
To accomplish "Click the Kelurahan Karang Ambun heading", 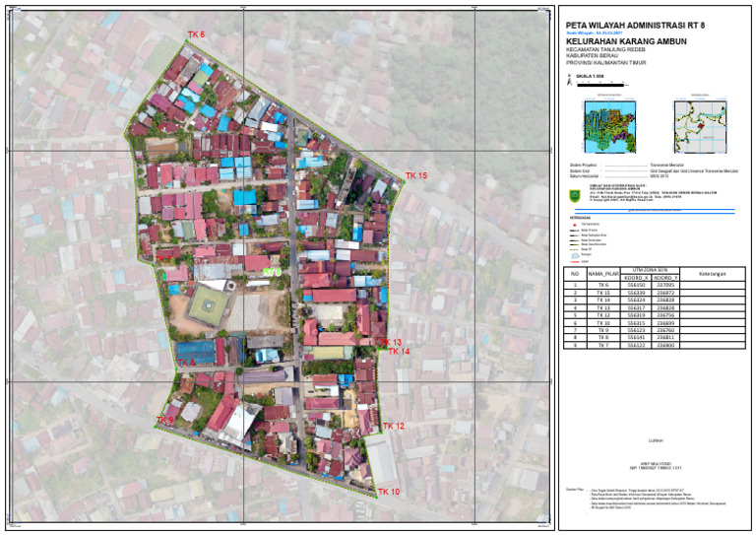I will click(626, 42).
